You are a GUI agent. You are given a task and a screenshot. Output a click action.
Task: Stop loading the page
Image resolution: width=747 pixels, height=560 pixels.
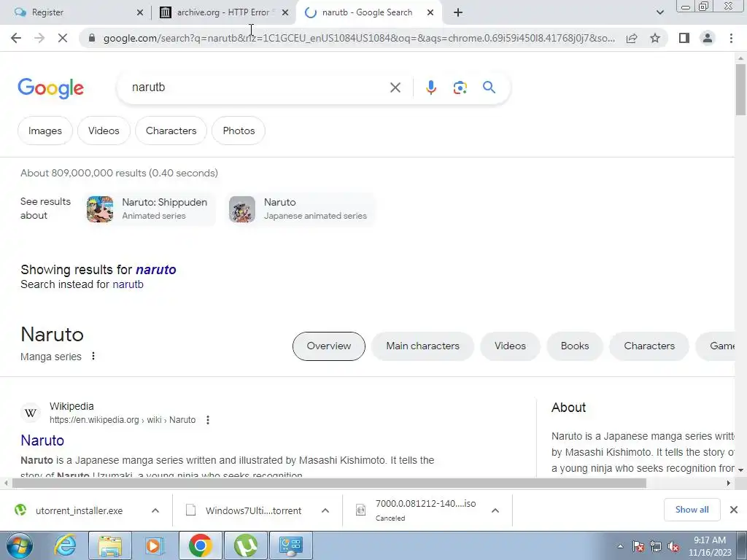coord(63,38)
